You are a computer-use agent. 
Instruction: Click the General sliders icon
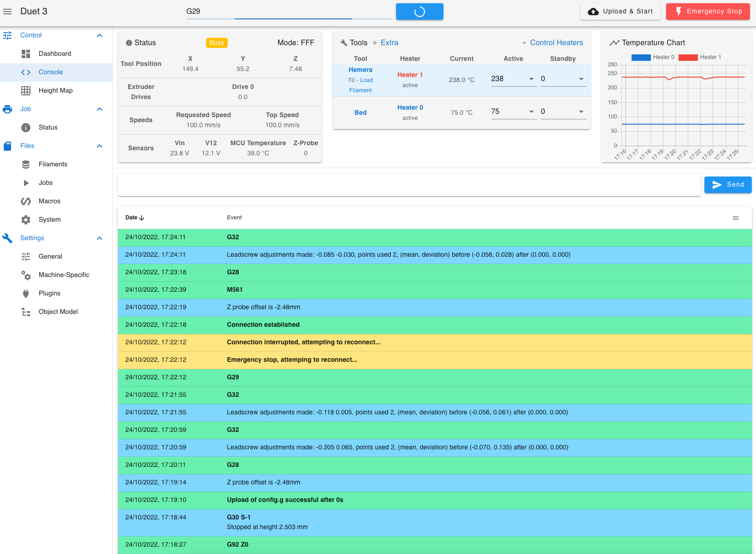26,256
